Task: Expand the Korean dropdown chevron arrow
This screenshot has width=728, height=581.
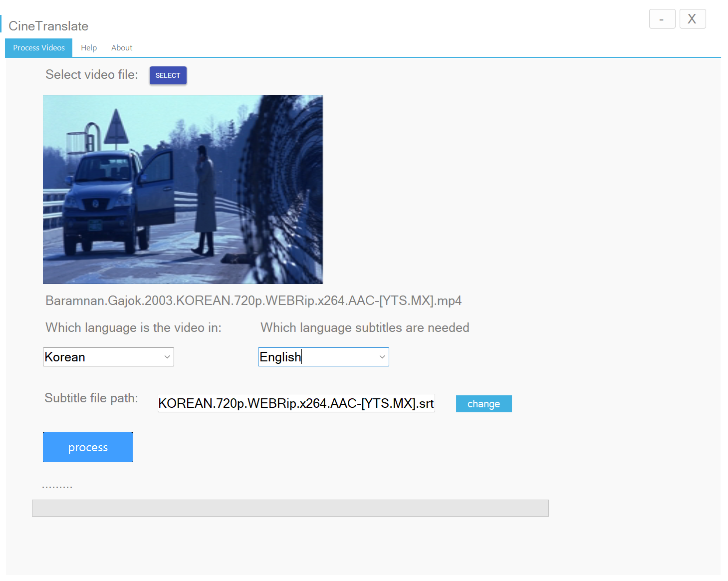Action: pyautogui.click(x=167, y=356)
